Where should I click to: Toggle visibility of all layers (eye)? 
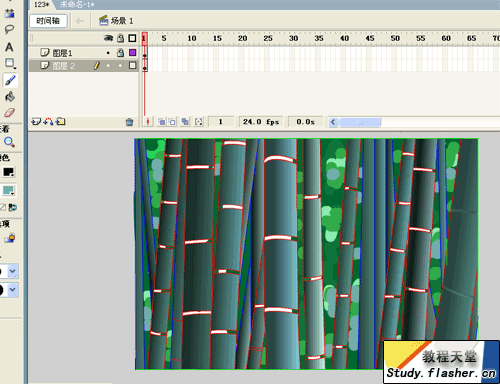(x=108, y=38)
